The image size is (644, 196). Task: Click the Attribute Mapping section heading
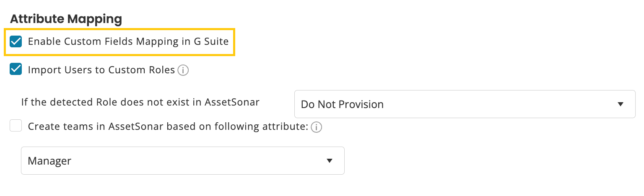click(66, 19)
